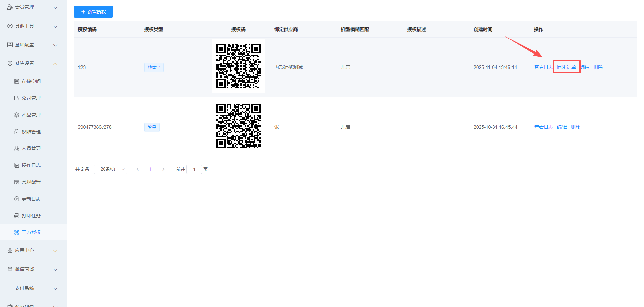Click 查看日志 for the 张三 row
The width and height of the screenshot is (644, 307).
tap(543, 127)
